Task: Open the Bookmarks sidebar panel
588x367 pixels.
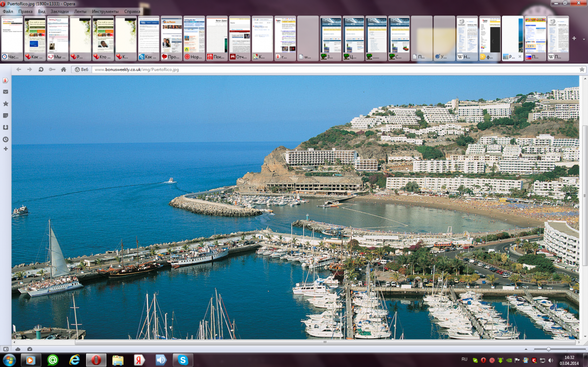Action: (x=5, y=104)
